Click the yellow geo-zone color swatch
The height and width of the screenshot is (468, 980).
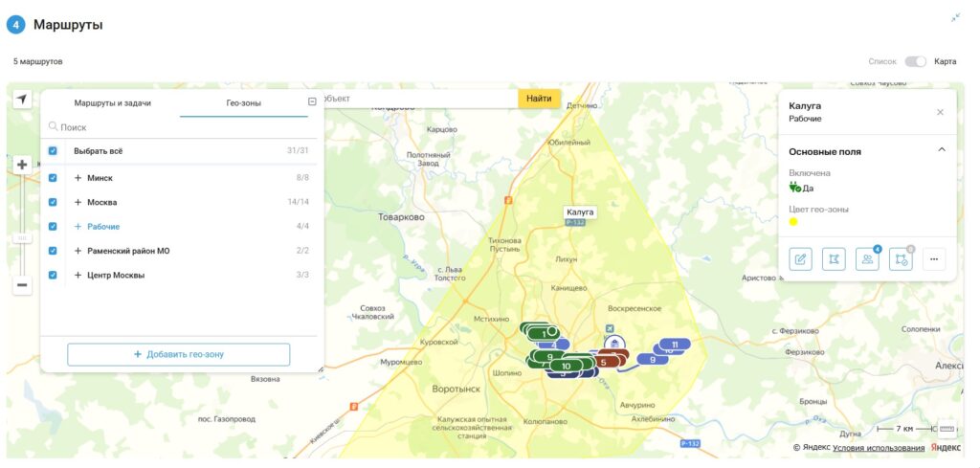pyautogui.click(x=793, y=222)
